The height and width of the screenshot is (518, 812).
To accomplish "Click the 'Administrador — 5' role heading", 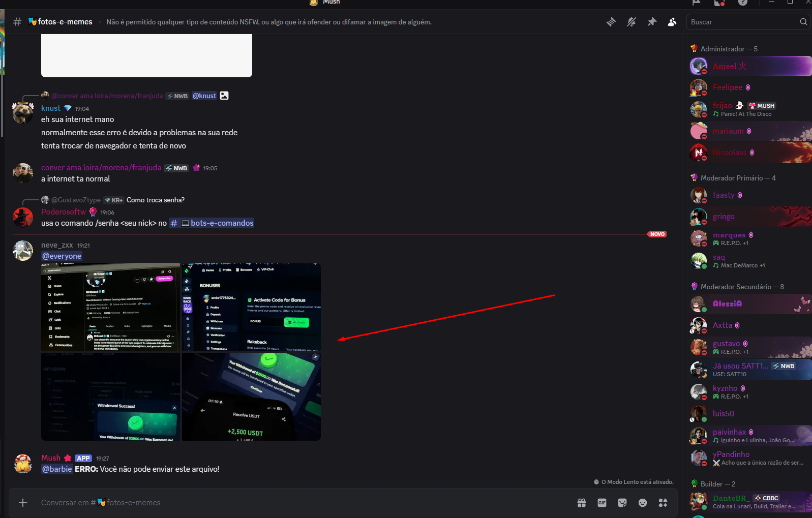I will 729,49.
